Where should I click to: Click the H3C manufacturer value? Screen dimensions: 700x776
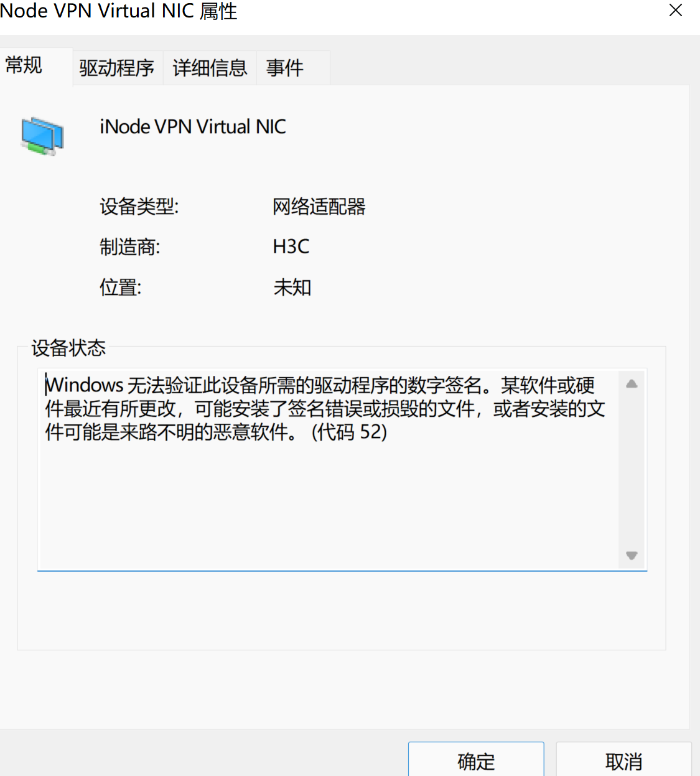(x=291, y=247)
